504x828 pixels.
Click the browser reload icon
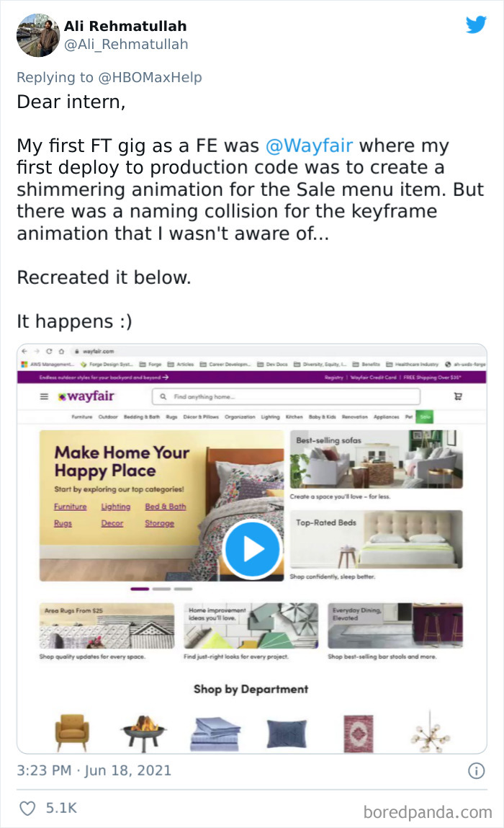click(49, 351)
